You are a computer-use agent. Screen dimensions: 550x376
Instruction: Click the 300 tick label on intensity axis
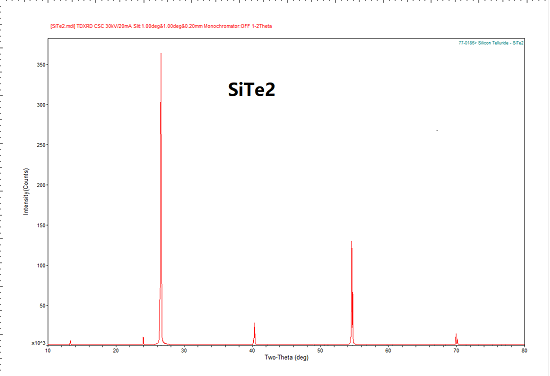point(41,105)
